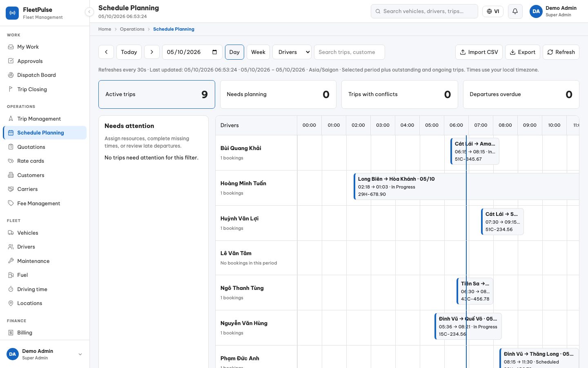Open Dispatch Board page
The image size is (588, 368).
[x=45, y=75]
